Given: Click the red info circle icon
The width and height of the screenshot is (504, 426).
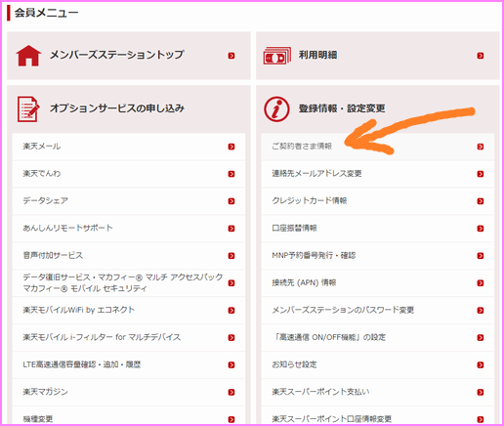Looking at the screenshot, I should pos(276,109).
